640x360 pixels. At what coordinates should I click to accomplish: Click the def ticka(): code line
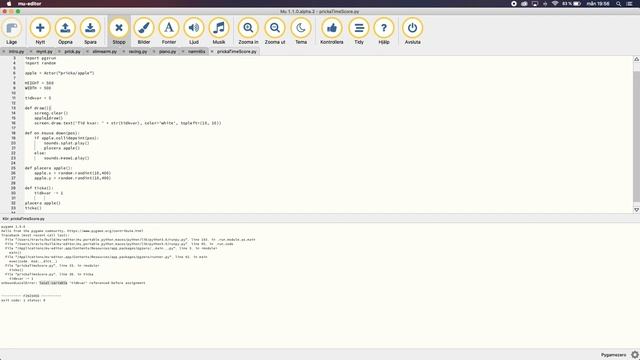pos(39,188)
